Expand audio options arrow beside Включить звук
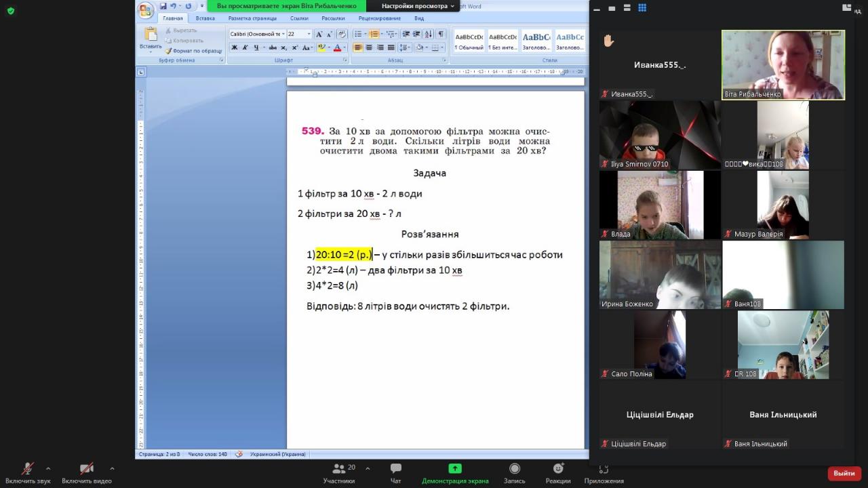The width and height of the screenshot is (868, 488). tap(48, 468)
